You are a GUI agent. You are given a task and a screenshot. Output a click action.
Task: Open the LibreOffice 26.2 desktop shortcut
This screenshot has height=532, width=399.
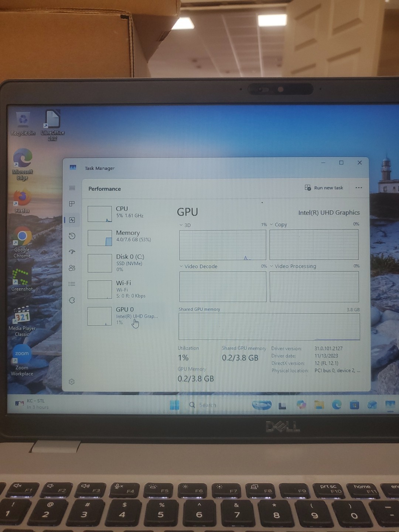(52, 126)
